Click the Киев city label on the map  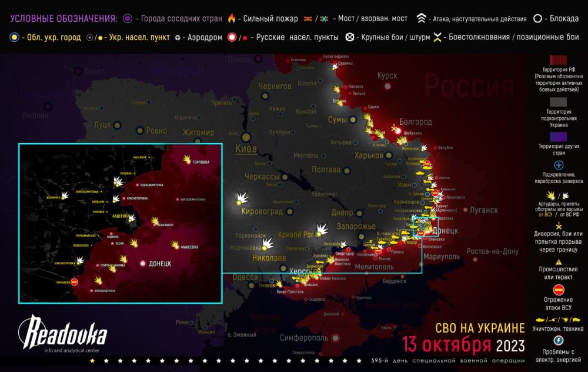click(245, 150)
